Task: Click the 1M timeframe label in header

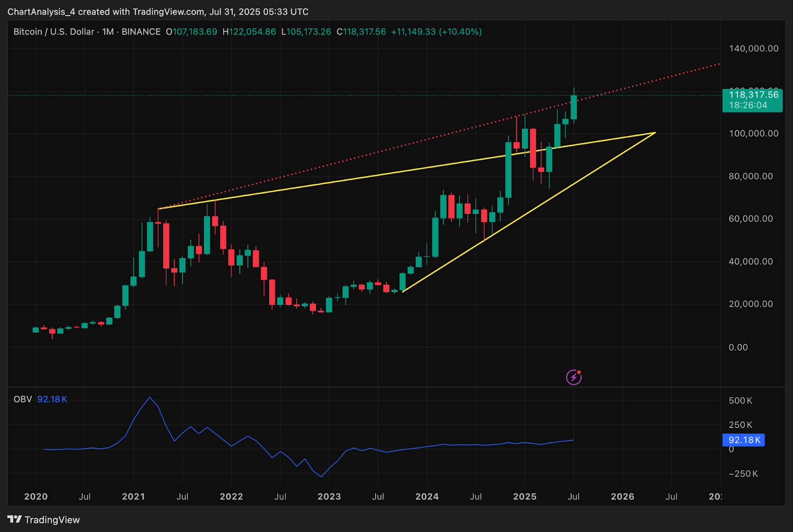Action: click(x=108, y=32)
